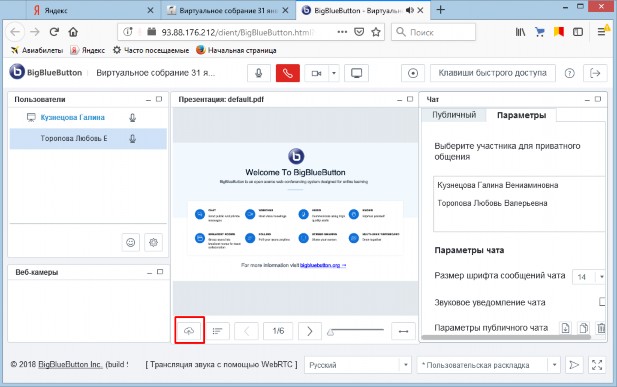Adjust the presentation zoom slider
The width and height of the screenshot is (617, 387).
(355, 331)
